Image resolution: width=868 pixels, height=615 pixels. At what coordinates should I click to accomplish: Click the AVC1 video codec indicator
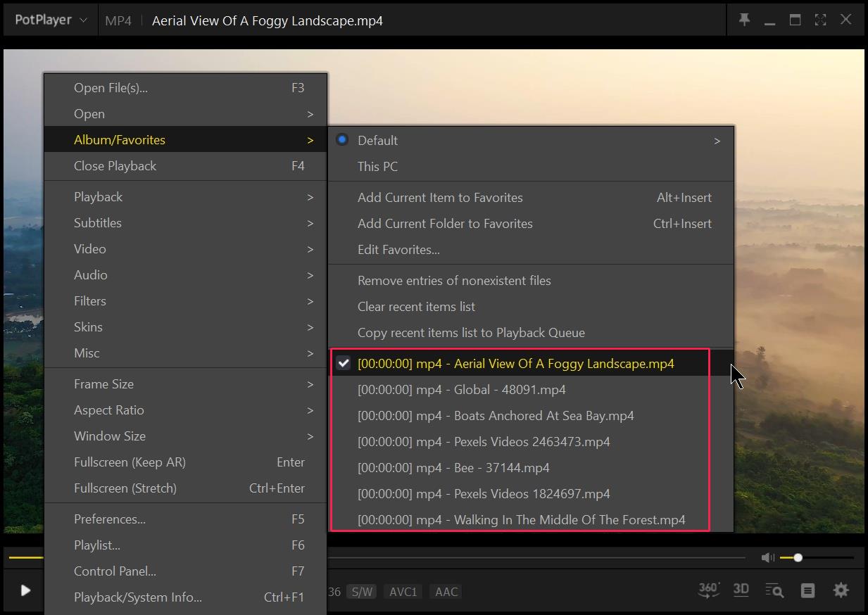point(403,592)
